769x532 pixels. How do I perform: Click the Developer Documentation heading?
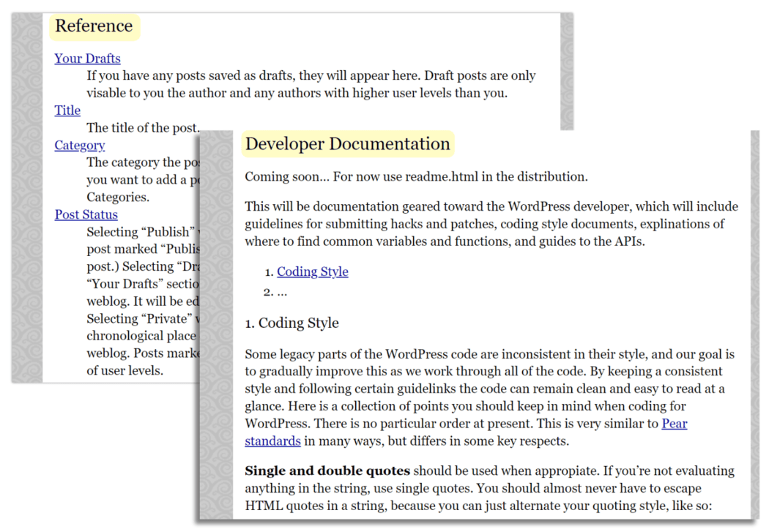tap(347, 144)
